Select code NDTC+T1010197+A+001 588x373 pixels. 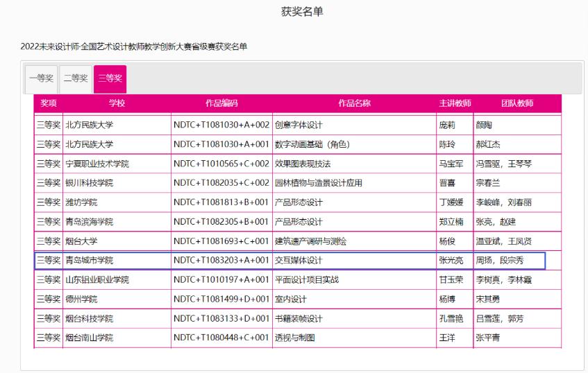pos(221,280)
